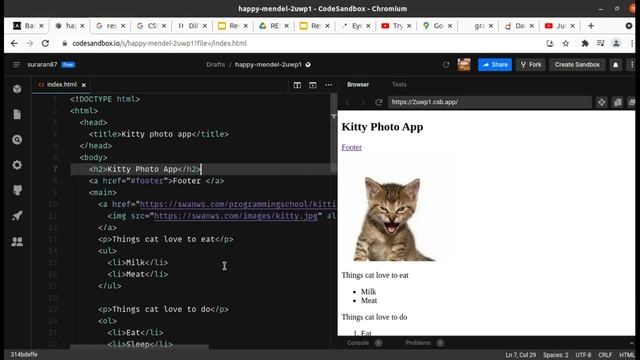The image size is (640, 360).
Task: Click preview back arrow
Action: pos(348,102)
